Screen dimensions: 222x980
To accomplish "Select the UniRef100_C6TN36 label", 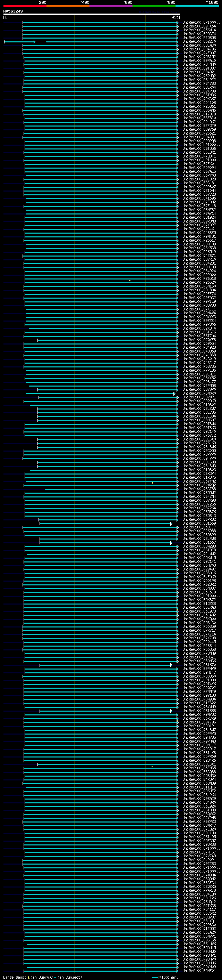I will [x=199, y=95].
